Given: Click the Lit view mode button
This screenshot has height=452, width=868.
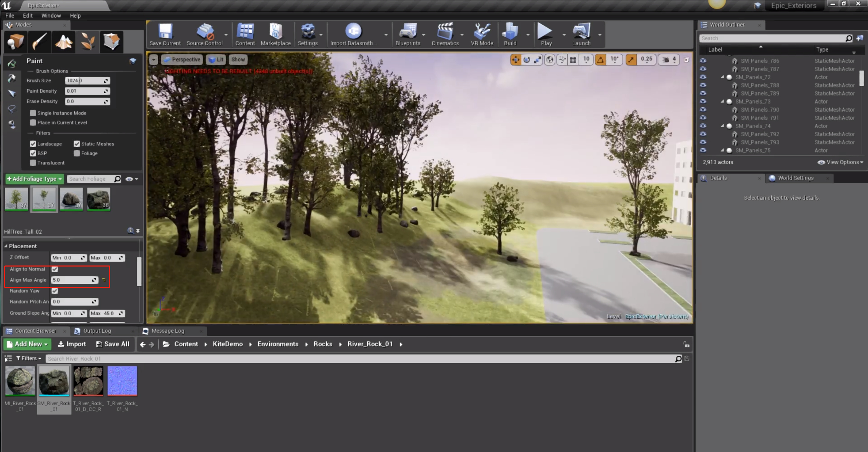Looking at the screenshot, I should (216, 60).
